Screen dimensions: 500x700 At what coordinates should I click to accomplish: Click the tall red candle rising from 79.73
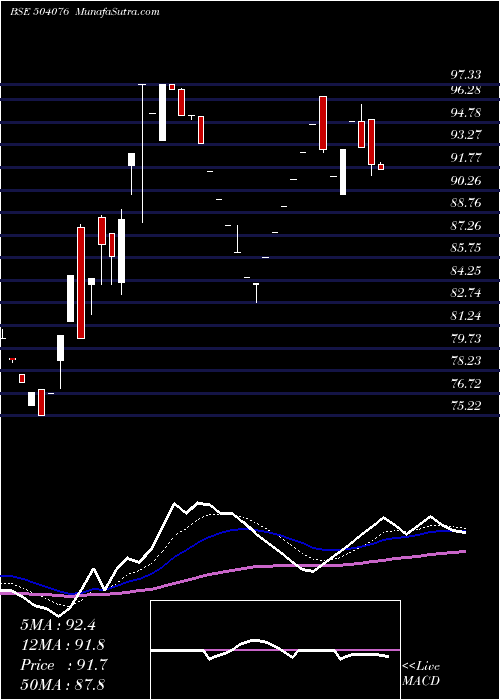[81, 283]
